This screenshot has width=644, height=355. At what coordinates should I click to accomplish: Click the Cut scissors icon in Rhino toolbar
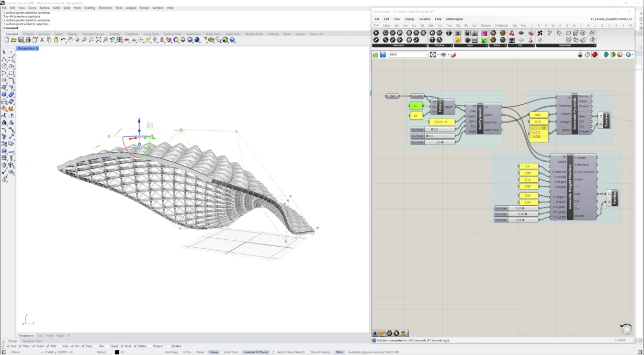(42, 40)
